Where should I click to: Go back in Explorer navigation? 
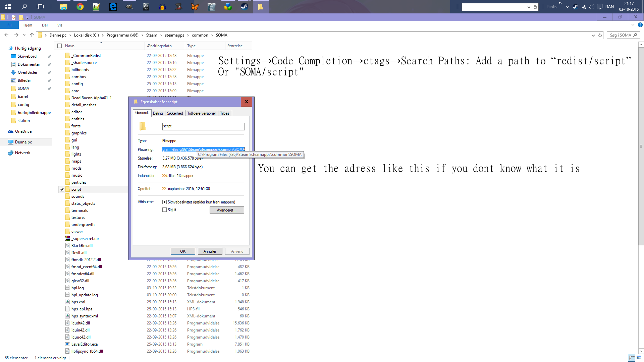point(6,35)
